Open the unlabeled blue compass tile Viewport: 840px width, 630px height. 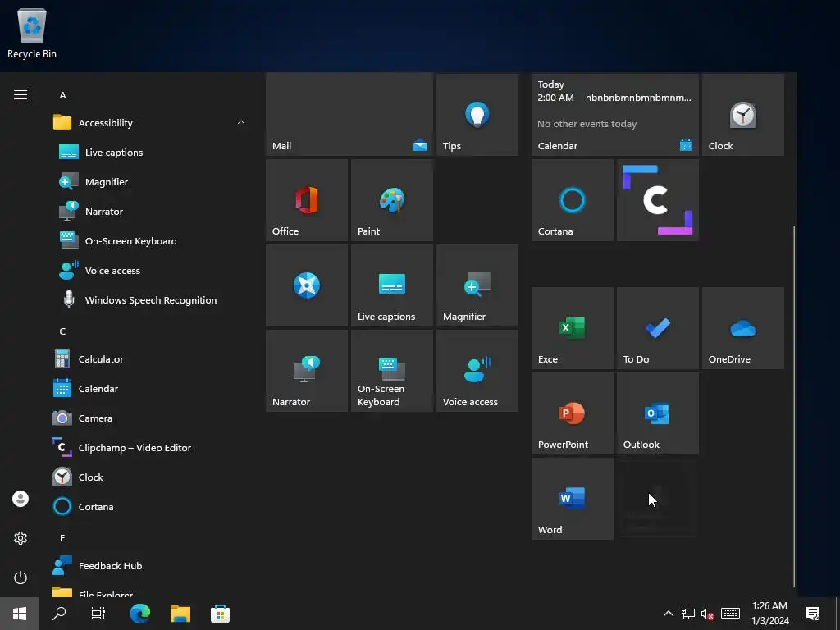point(307,285)
